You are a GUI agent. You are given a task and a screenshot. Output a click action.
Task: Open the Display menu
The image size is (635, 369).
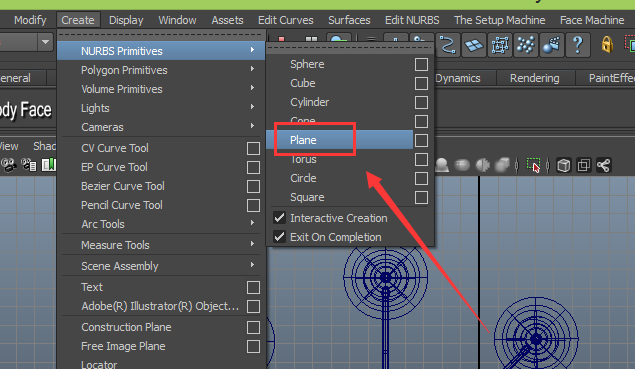coord(126,20)
